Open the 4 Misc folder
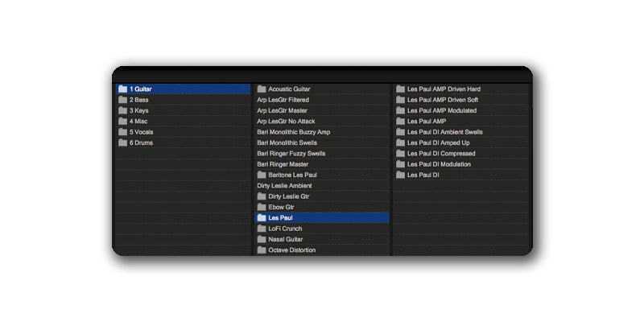This screenshot has height=322, width=644. click(138, 122)
